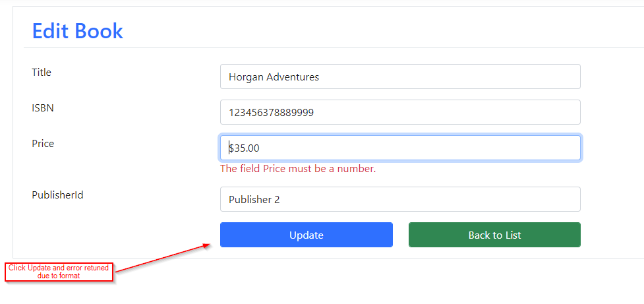Click the $35.00 value text in the Price field
Screen dimensions: 644x304
(245, 148)
